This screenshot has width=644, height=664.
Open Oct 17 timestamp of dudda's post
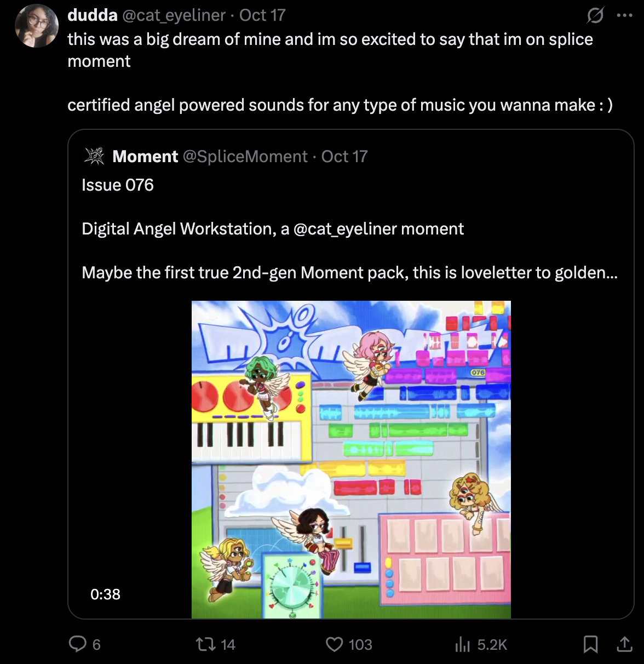(x=262, y=15)
